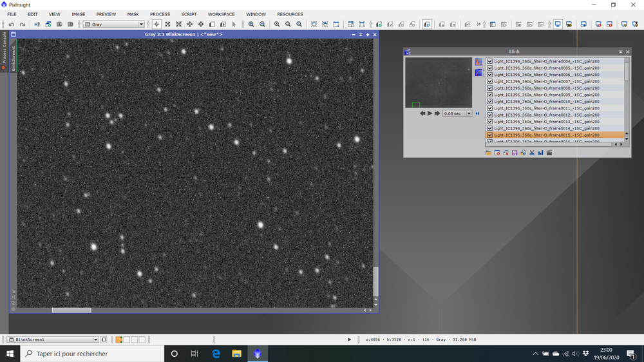This screenshot has width=644, height=362.
Task: Click Blink scissors crop icon
Action: click(x=532, y=153)
